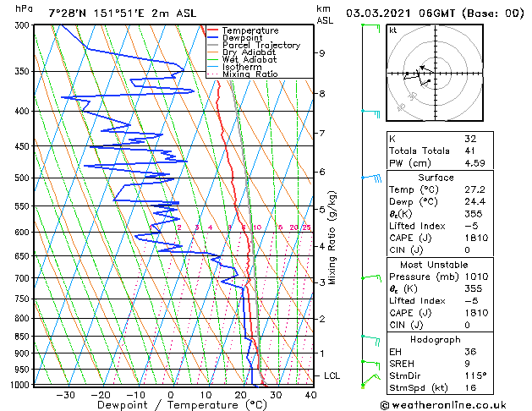The height and width of the screenshot is (411, 532).
Task: Click the 'kt' unit label in hodograph
Action: (x=393, y=30)
